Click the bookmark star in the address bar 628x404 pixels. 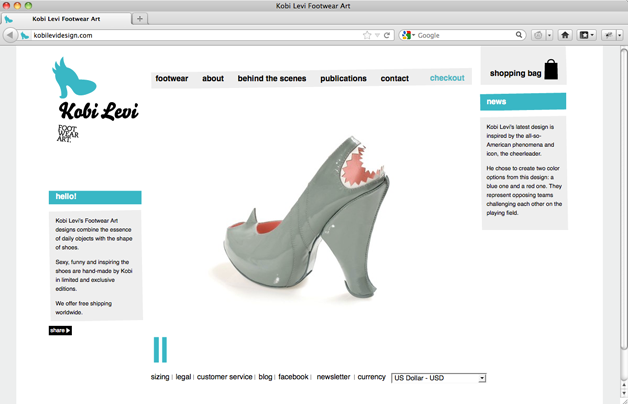pyautogui.click(x=367, y=35)
